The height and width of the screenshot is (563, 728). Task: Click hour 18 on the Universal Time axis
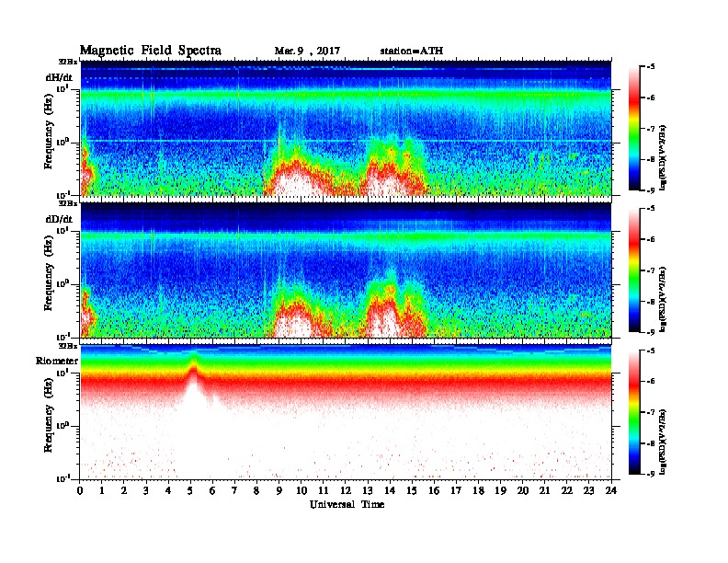[478, 491]
